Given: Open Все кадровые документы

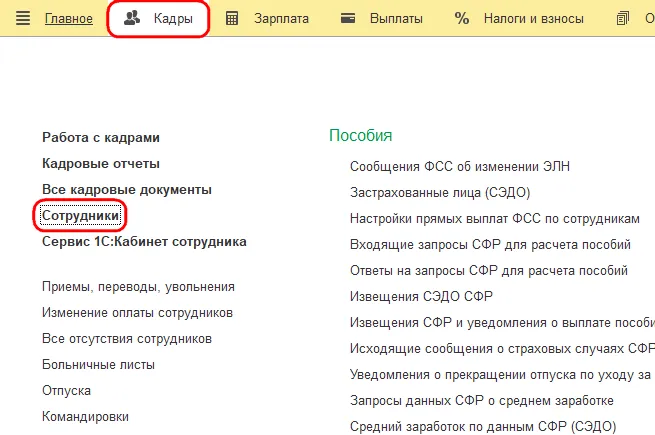Looking at the screenshot, I should point(127,189).
